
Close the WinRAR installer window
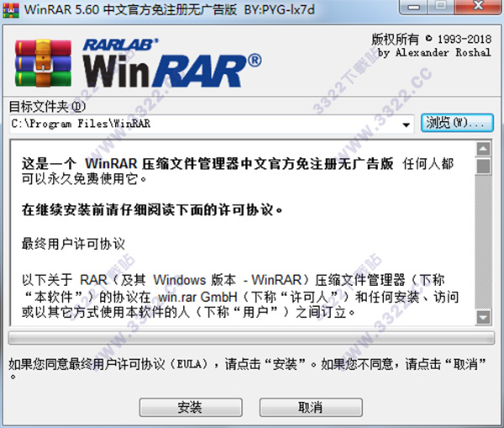click(x=479, y=7)
